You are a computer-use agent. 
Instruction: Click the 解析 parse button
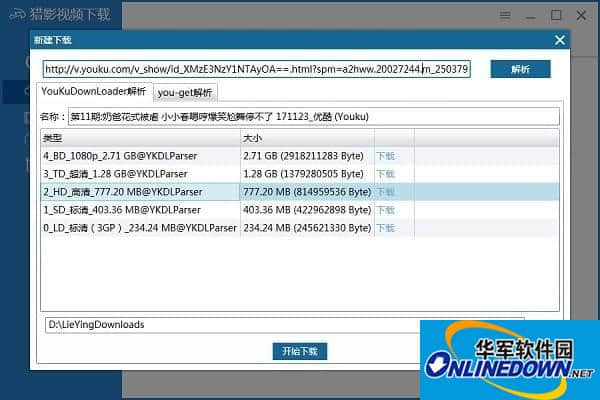point(520,69)
